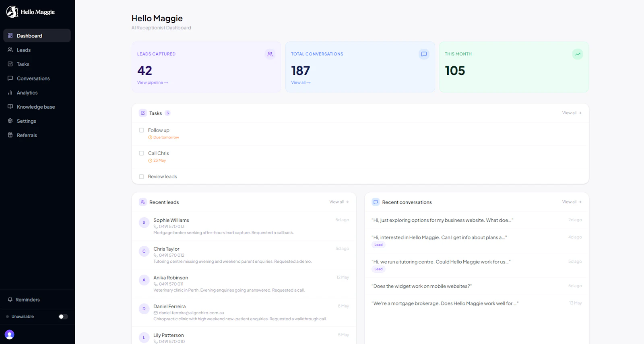644x344 pixels.
Task: Click Lily Patterson's avatar circle
Action: (144, 338)
